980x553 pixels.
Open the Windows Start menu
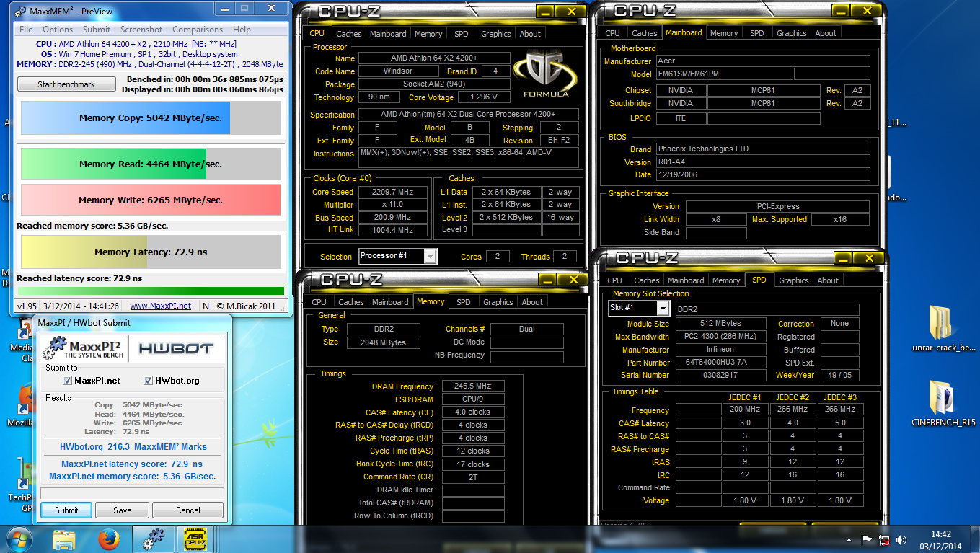point(19,539)
